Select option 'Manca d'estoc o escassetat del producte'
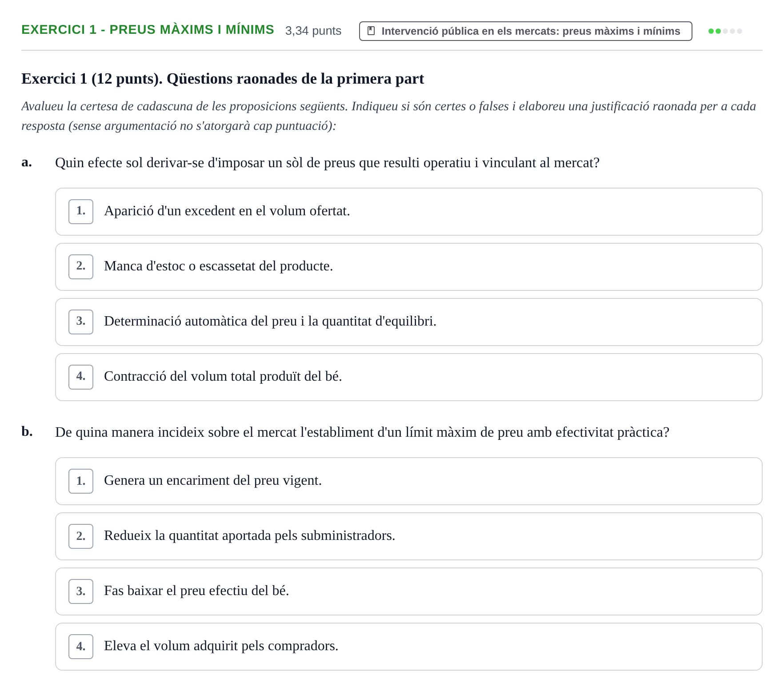This screenshot has width=784, height=700. click(x=408, y=267)
